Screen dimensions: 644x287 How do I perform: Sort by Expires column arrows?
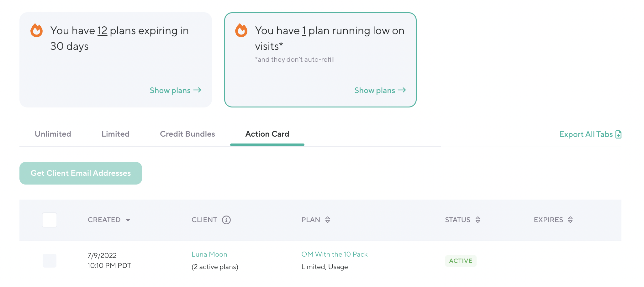pyautogui.click(x=570, y=220)
